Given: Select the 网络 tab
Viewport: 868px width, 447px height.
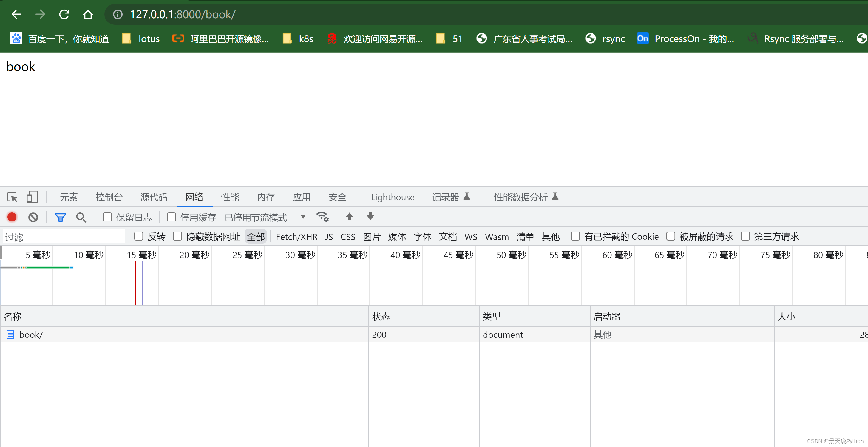Looking at the screenshot, I should (x=194, y=197).
